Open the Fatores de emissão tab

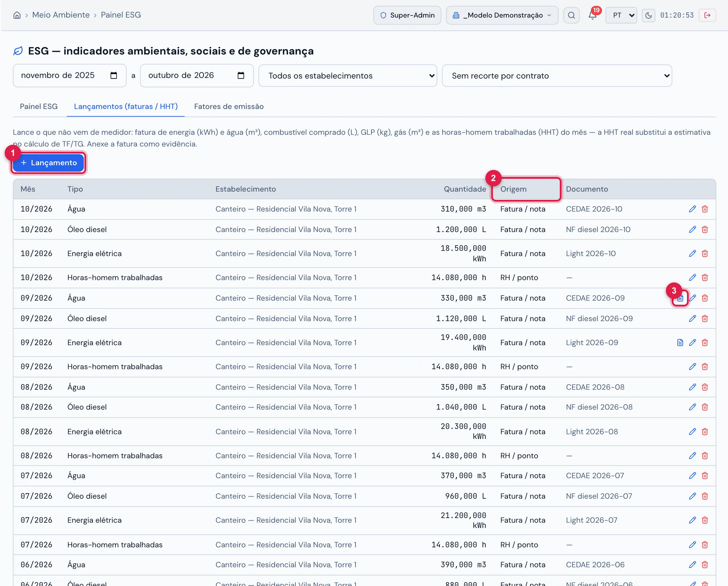coord(229,106)
